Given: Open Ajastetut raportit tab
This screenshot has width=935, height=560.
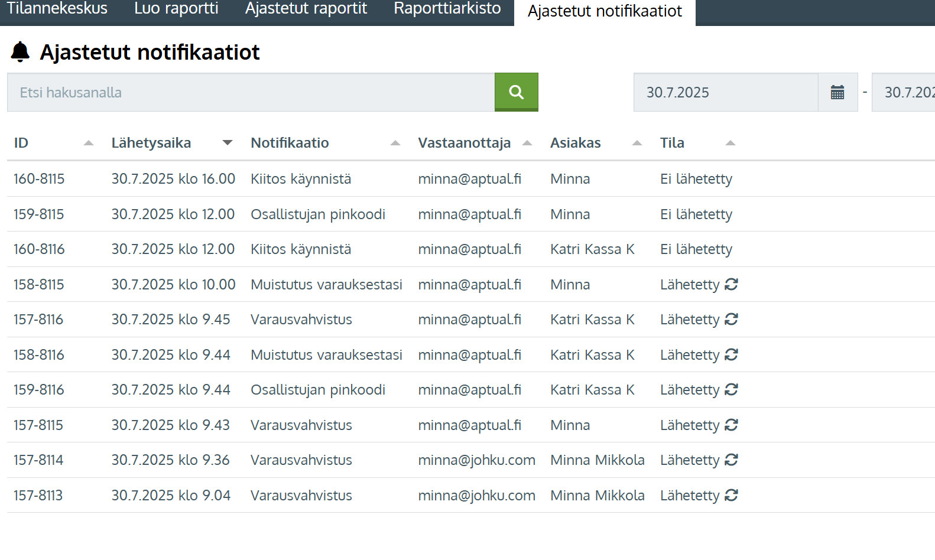Looking at the screenshot, I should click(306, 9).
